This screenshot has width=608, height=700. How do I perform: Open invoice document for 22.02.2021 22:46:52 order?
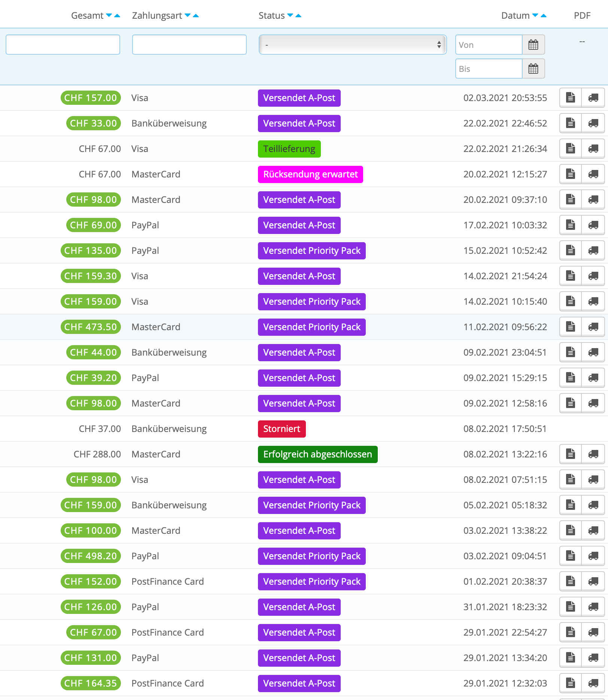[571, 123]
